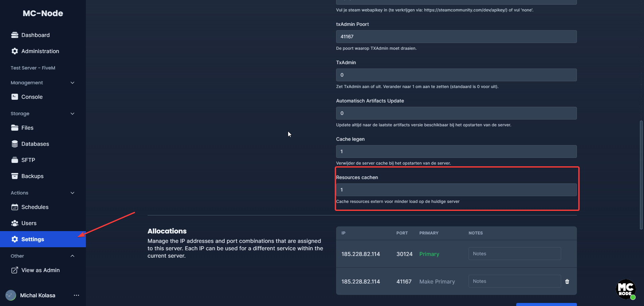Viewport: 644px width, 306px height.
Task: Go to Dashboard page
Action: click(43, 35)
